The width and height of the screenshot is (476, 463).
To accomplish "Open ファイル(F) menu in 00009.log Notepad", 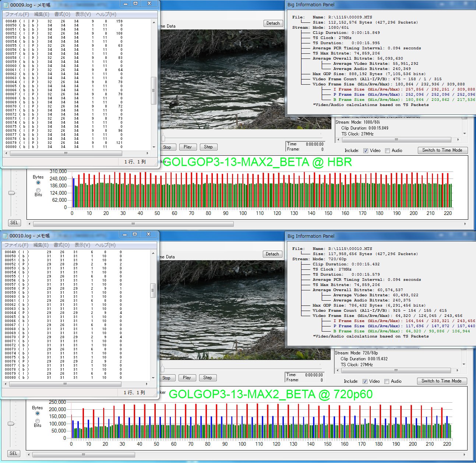I will (17, 14).
